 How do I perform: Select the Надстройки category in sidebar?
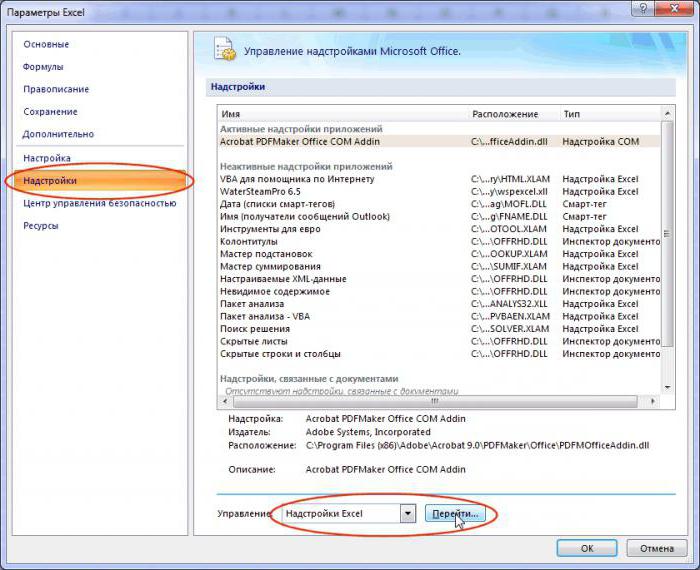pos(100,181)
